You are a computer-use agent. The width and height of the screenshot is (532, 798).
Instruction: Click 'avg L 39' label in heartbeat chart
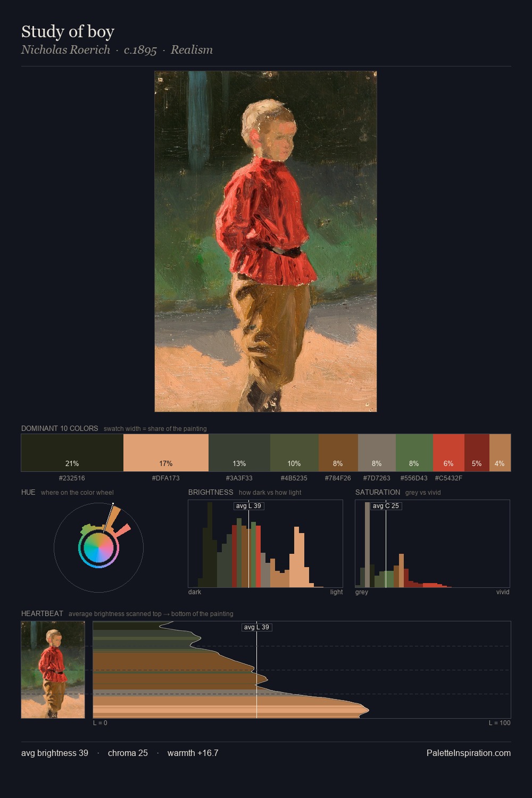[x=257, y=627]
